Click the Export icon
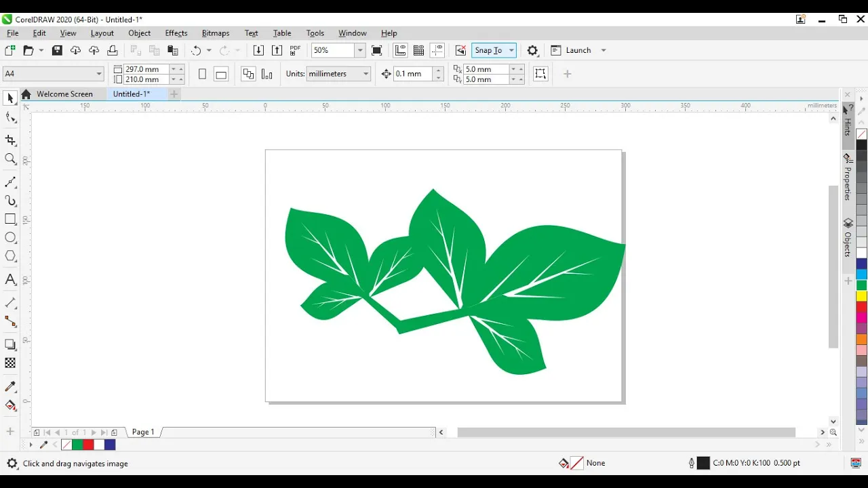The height and width of the screenshot is (488, 868). click(277, 50)
